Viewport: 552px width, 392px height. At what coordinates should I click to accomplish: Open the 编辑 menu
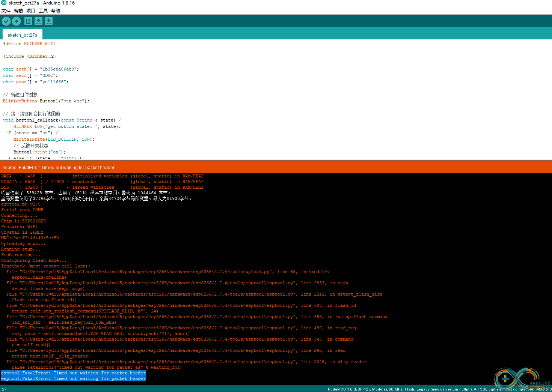tap(18, 11)
